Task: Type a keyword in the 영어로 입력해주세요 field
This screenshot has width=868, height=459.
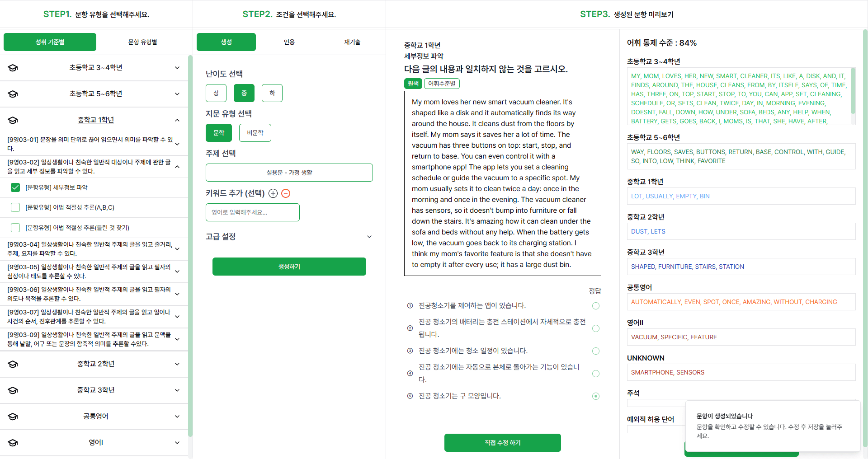Action: 252,212
